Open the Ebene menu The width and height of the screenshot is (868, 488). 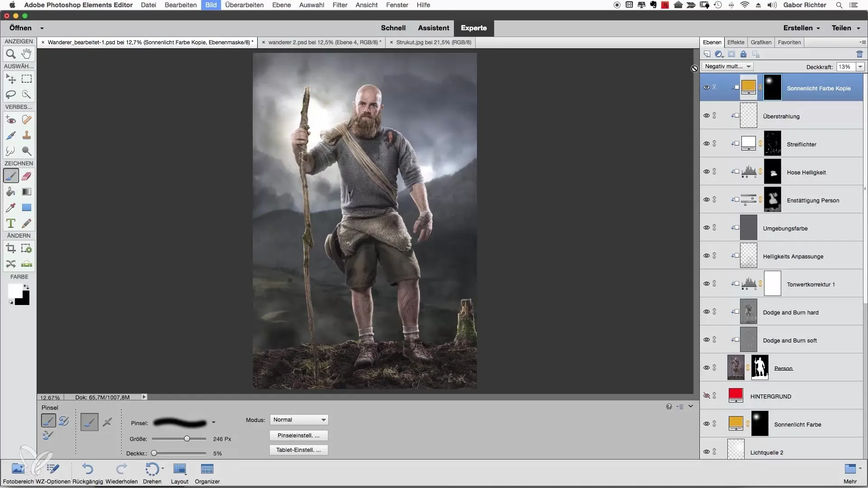pos(281,5)
